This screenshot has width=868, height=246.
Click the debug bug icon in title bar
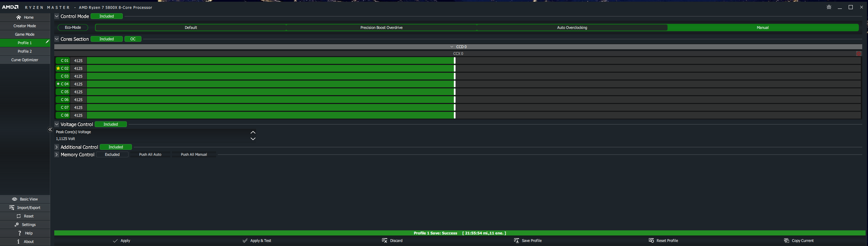point(829,7)
